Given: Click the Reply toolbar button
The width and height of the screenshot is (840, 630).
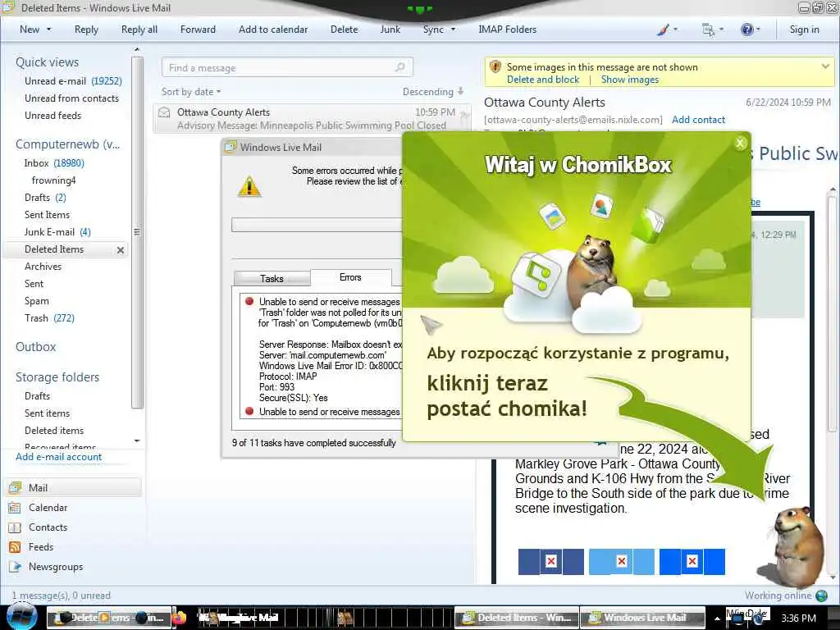Looking at the screenshot, I should pyautogui.click(x=86, y=30).
